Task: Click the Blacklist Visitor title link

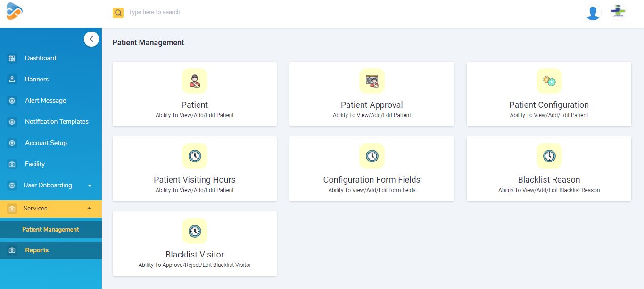Action: pyautogui.click(x=195, y=255)
